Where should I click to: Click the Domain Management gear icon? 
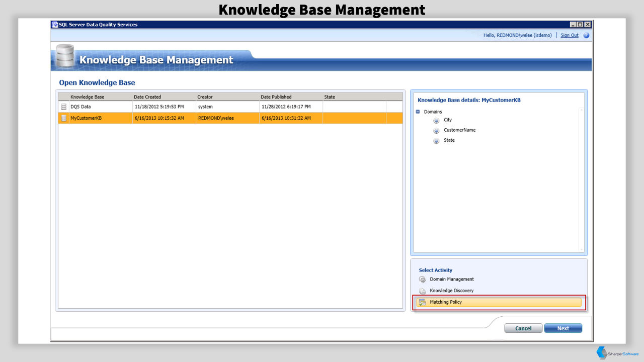pyautogui.click(x=423, y=280)
